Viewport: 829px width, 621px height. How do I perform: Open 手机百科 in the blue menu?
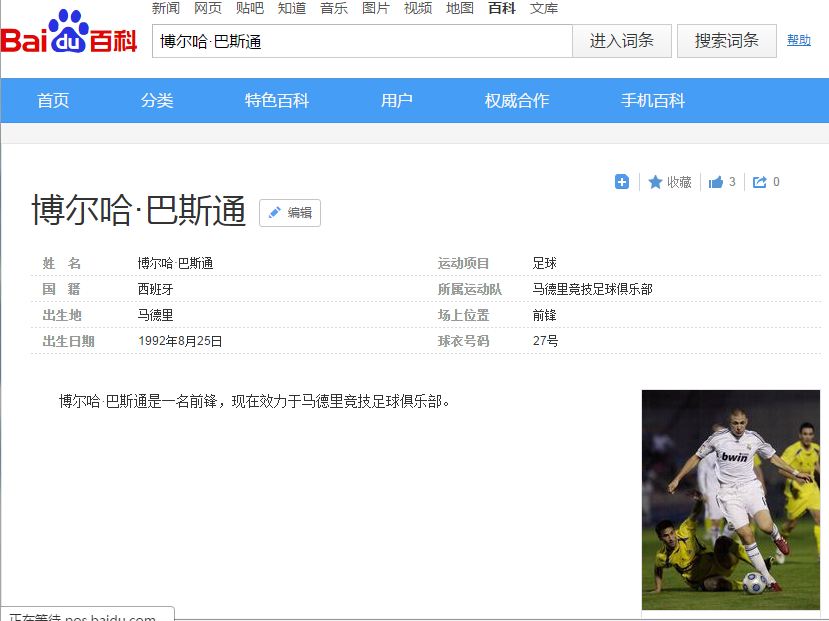coord(653,100)
